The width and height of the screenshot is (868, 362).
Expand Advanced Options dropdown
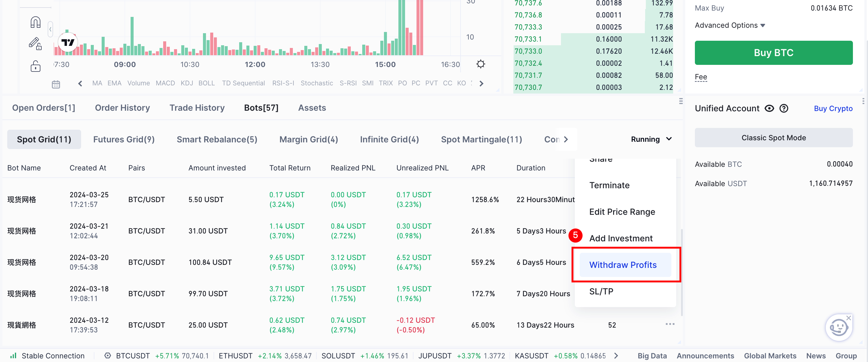pyautogui.click(x=730, y=25)
